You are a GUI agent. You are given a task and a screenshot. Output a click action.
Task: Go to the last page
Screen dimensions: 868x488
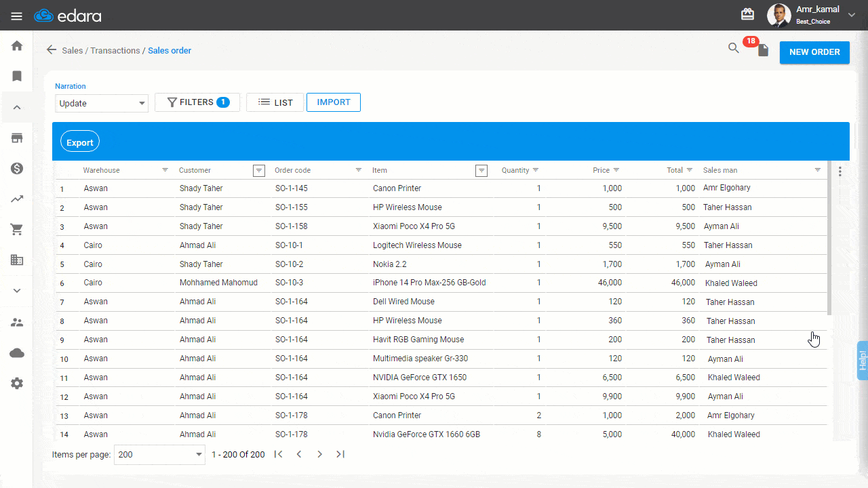(340, 454)
